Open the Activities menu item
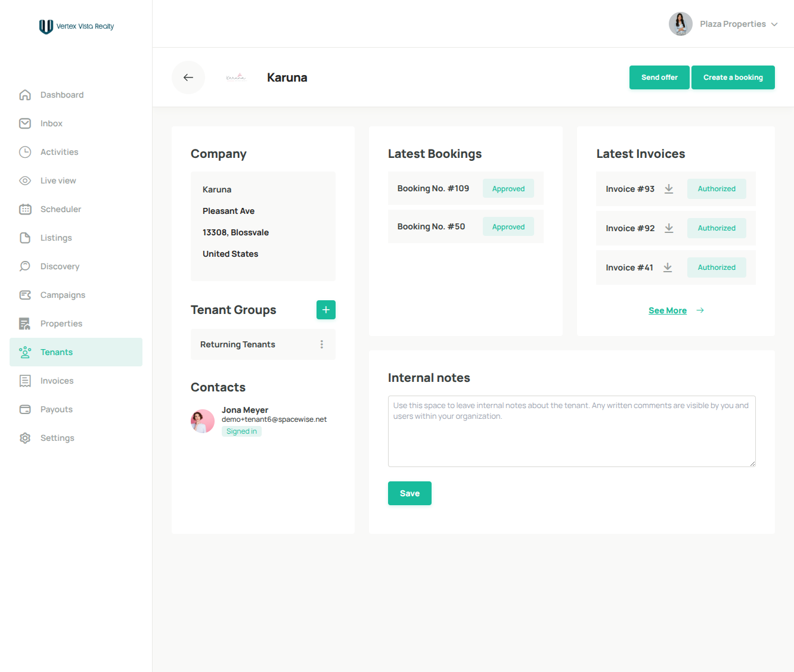794x672 pixels. click(76, 152)
